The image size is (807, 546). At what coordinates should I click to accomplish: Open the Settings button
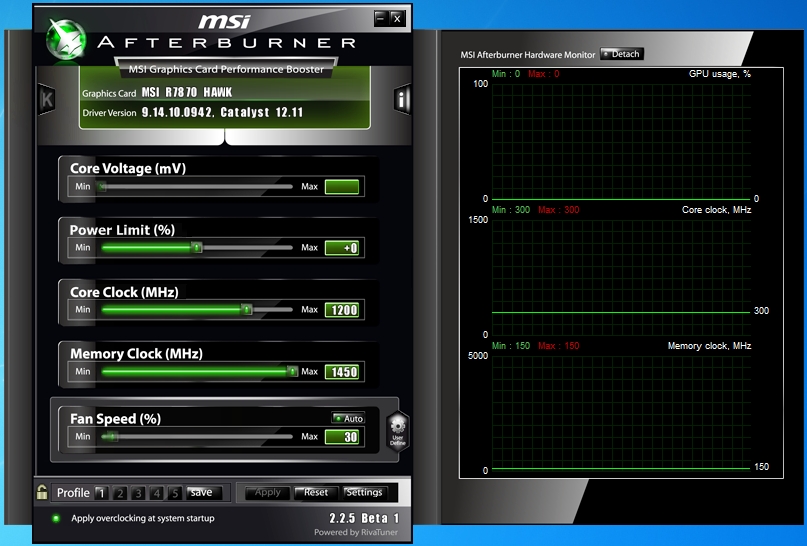364,492
